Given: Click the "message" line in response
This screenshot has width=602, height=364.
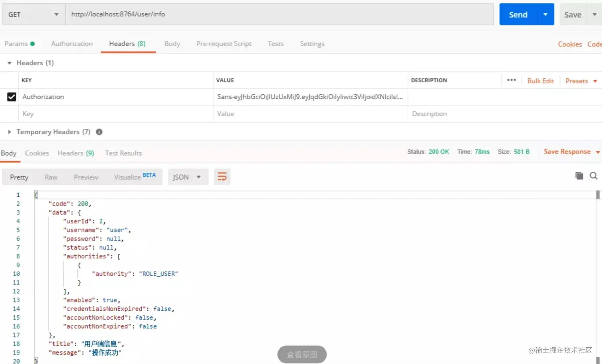Looking at the screenshot, I should tap(85, 353).
